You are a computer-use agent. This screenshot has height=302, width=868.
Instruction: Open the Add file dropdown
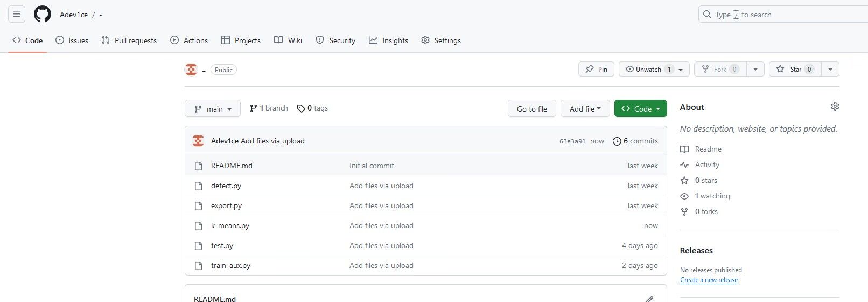coord(585,109)
